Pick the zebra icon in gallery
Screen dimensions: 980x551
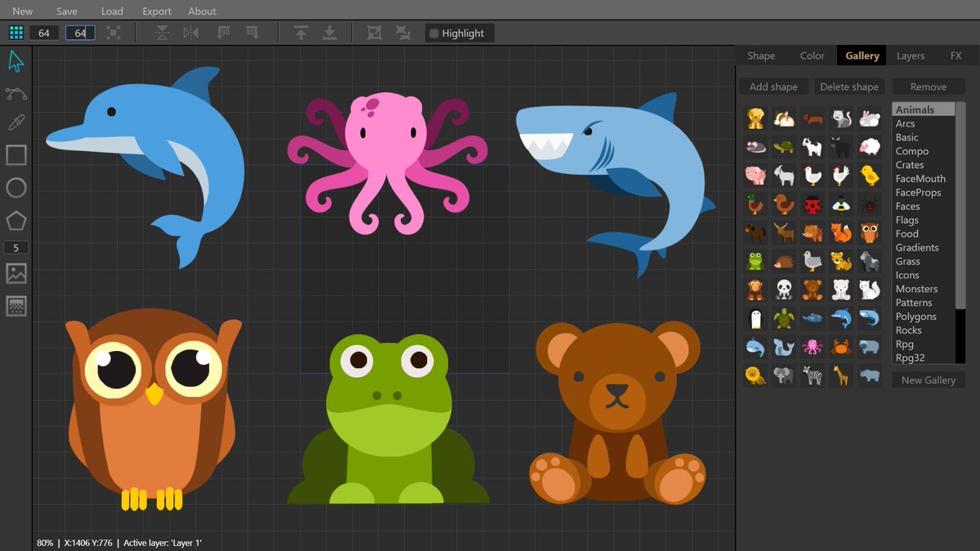813,375
